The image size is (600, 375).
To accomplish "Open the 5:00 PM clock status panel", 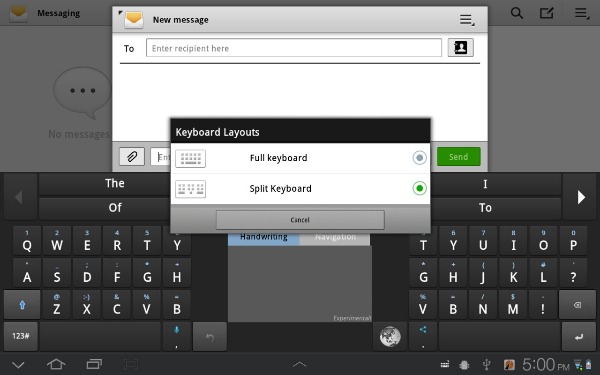I will (x=545, y=364).
